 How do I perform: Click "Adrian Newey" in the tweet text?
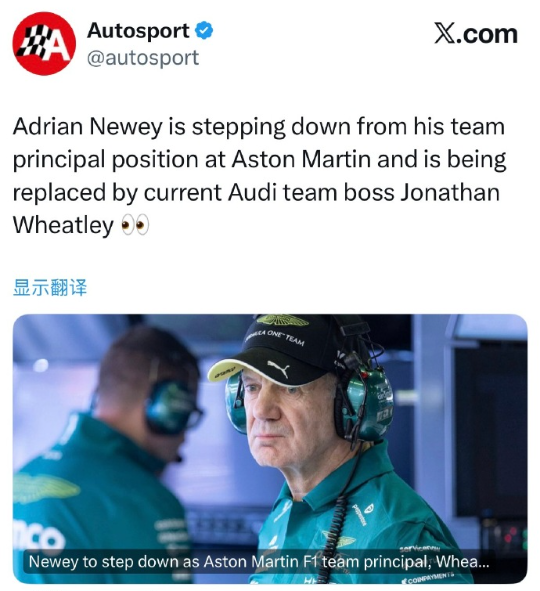tap(88, 127)
